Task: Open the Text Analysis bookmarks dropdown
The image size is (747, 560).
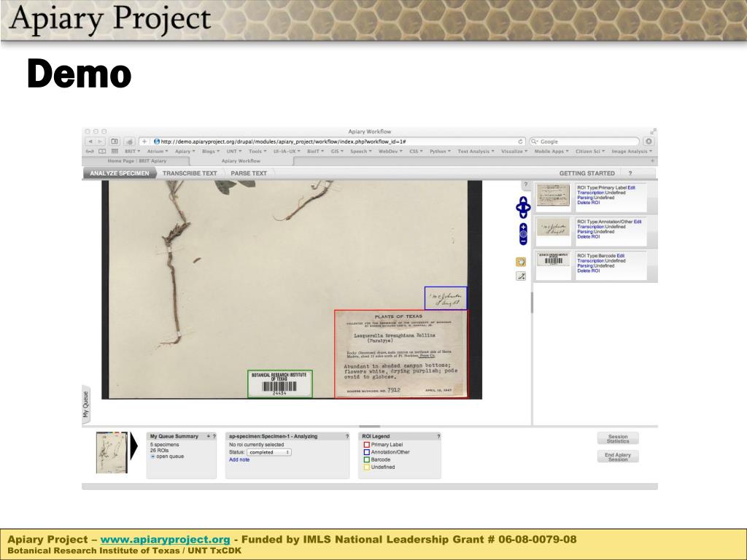Action: coord(475,151)
